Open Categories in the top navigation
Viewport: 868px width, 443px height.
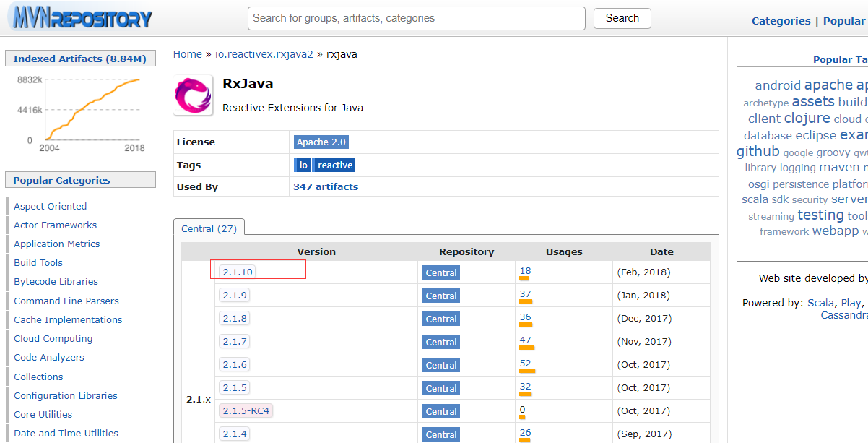click(781, 21)
